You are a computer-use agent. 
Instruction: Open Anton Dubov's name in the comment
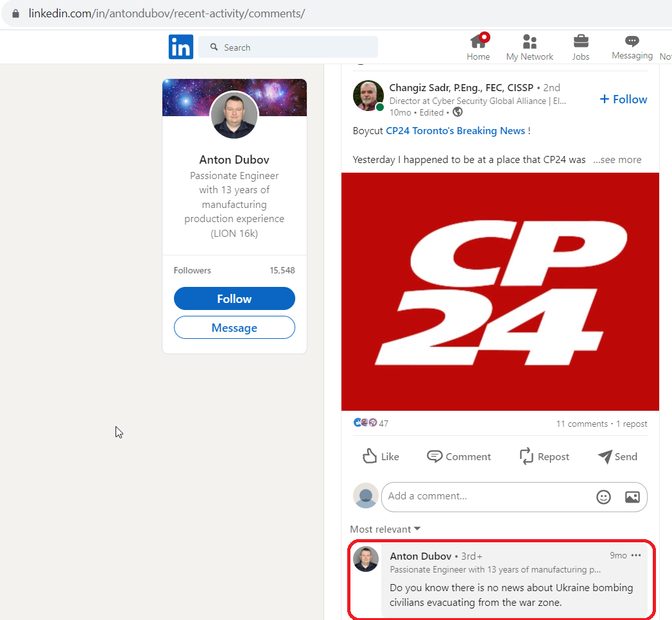(x=421, y=556)
